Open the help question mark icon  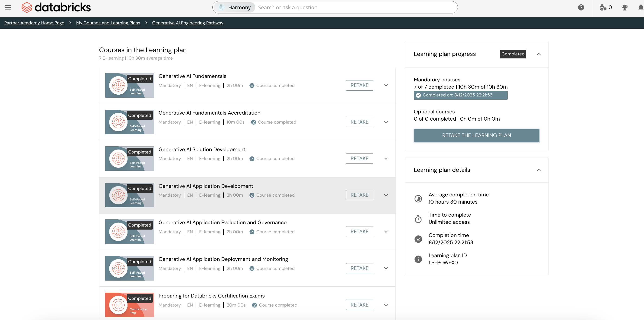click(x=581, y=7)
